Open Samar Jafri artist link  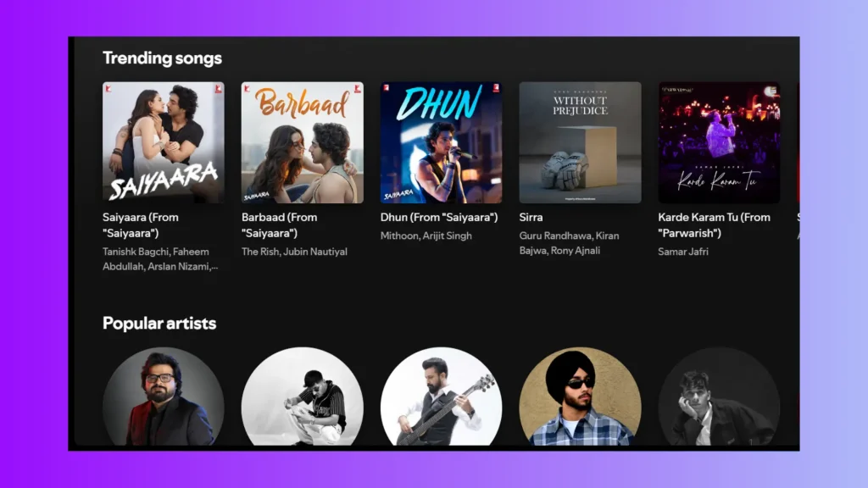tap(684, 252)
